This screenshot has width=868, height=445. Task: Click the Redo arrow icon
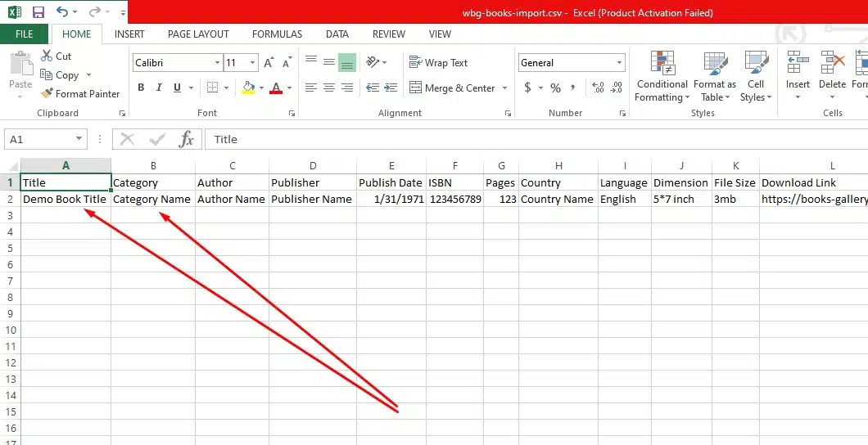[x=95, y=12]
